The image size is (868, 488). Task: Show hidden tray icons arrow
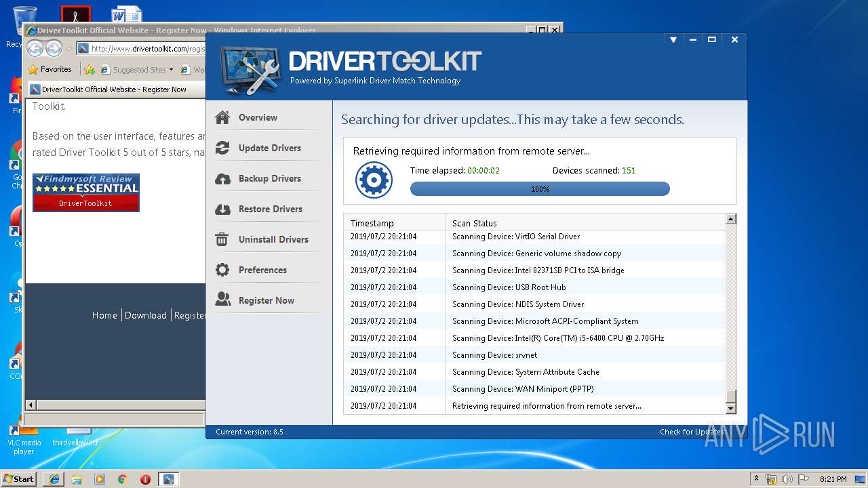(x=756, y=479)
